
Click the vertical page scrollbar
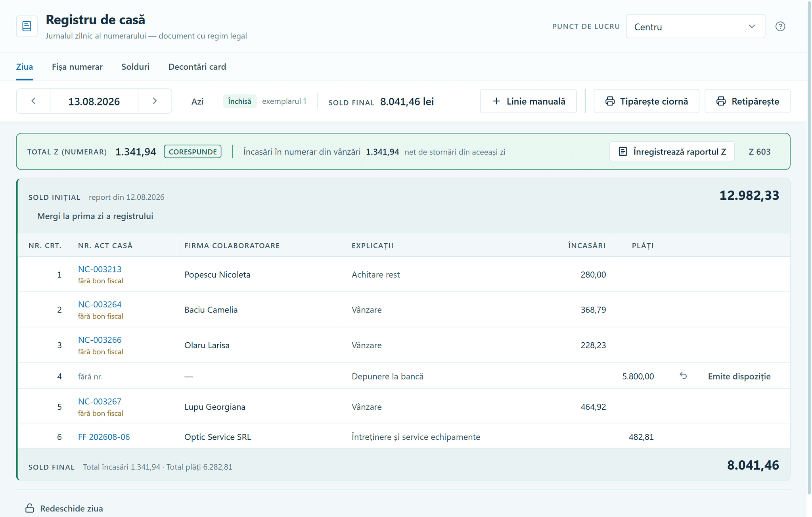(809, 248)
